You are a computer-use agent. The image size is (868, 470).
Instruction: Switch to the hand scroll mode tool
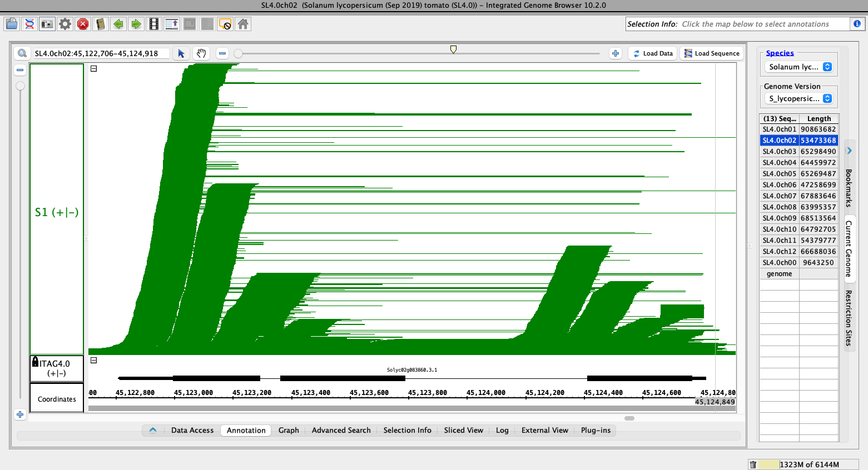(201, 53)
